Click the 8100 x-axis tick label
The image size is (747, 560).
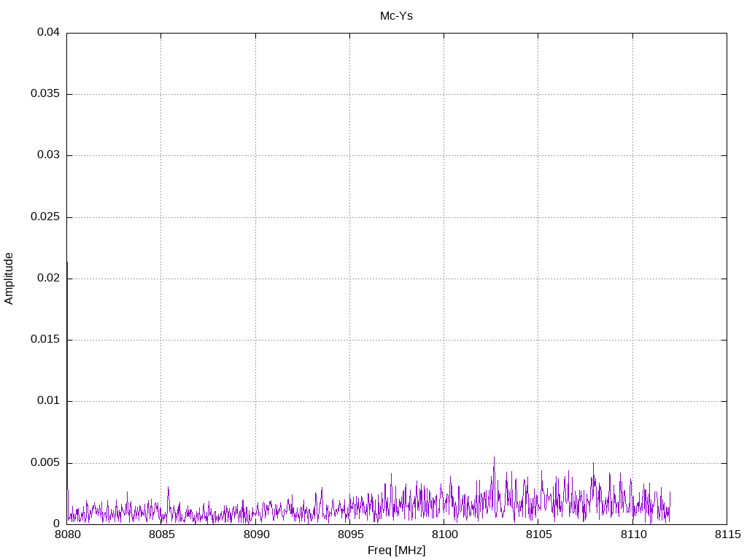pos(444,535)
